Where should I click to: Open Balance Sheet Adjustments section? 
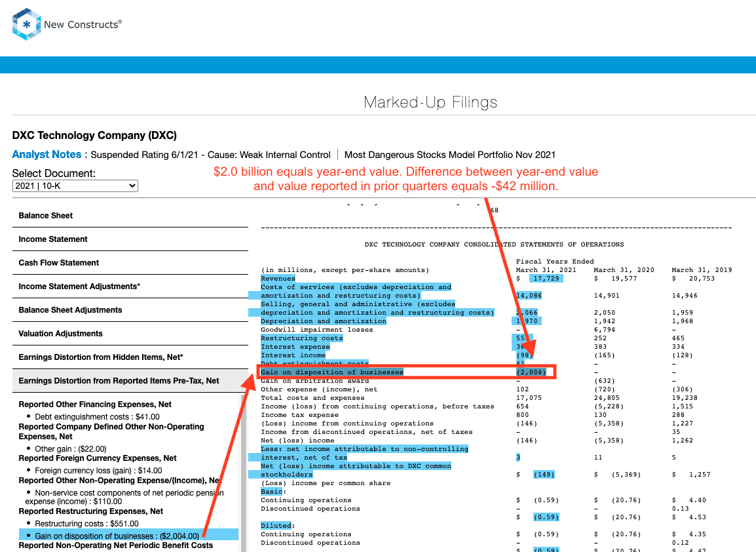(130, 310)
